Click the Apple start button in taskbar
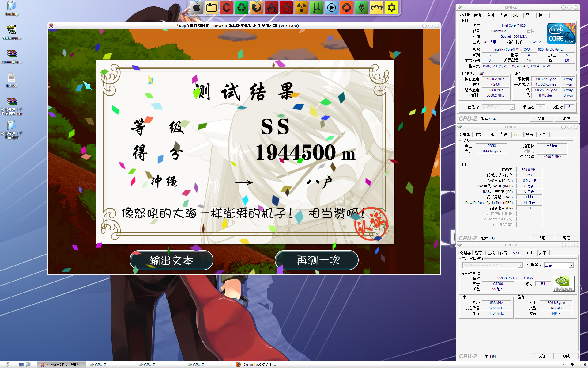Image resolution: width=588 pixels, height=368 pixels. [x=7, y=365]
